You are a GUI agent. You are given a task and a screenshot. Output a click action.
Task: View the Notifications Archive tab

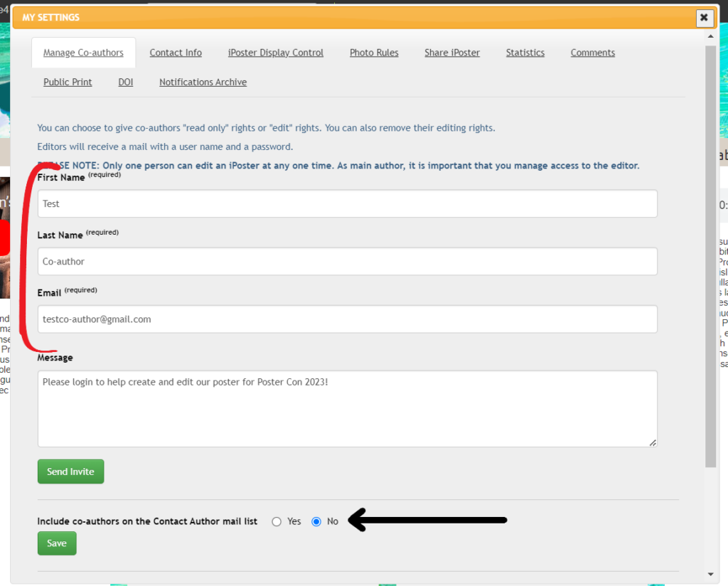[x=203, y=82]
